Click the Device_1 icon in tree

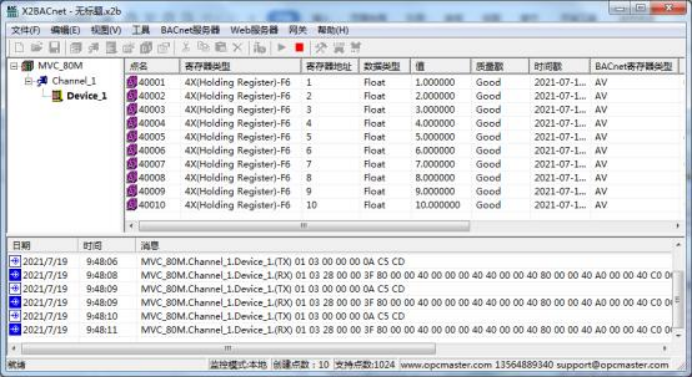pyautogui.click(x=57, y=96)
